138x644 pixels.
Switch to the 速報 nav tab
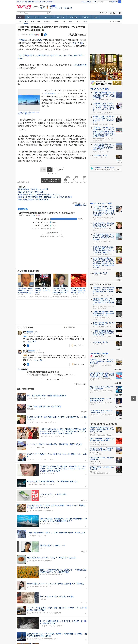click(x=28, y=17)
